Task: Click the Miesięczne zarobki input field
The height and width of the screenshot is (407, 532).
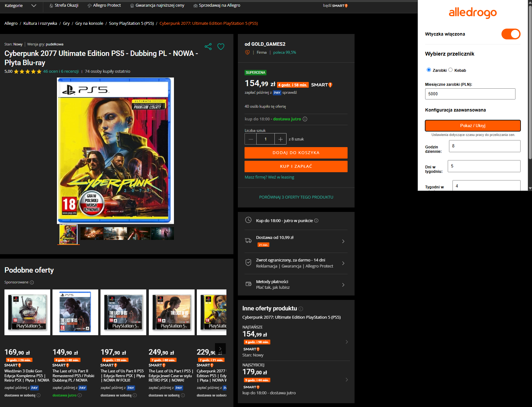Action: (470, 94)
